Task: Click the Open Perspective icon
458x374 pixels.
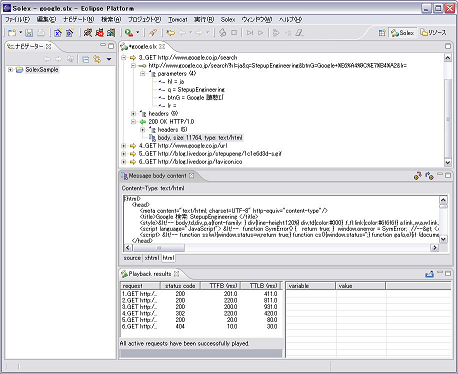Action: pos(382,33)
